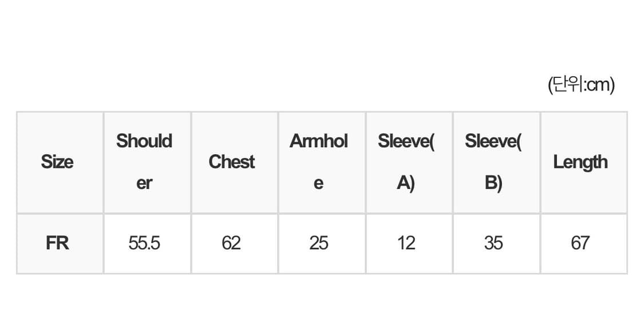Select the value 12 in the table
Image resolution: width=644 pixels, height=331 pixels.
[x=406, y=243]
